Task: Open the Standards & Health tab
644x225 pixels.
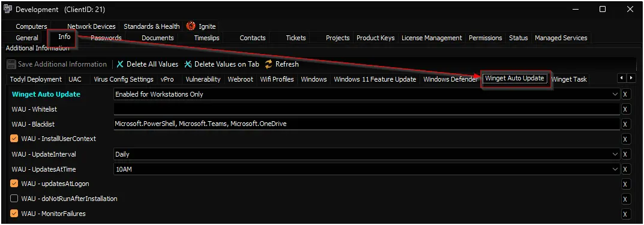Action: [152, 26]
